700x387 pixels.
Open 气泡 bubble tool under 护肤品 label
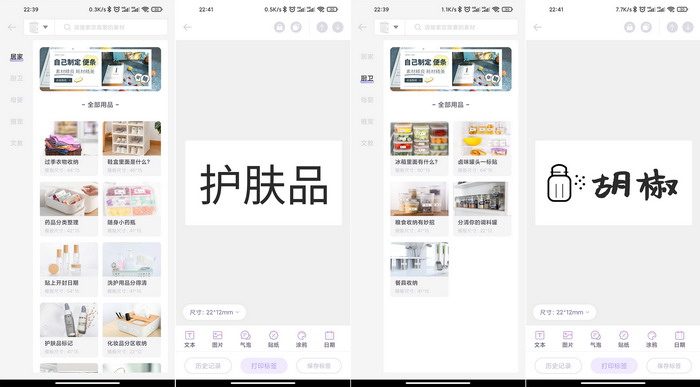pyautogui.click(x=246, y=339)
